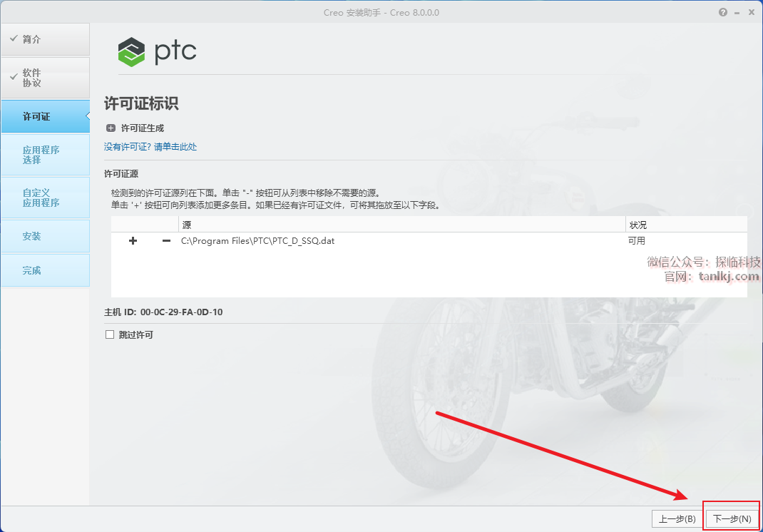Open the 自定义应用程序 step
The width and height of the screenshot is (763, 532).
point(45,198)
